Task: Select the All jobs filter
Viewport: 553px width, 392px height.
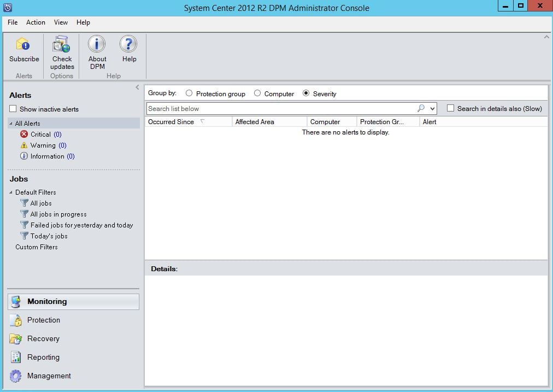Action: point(41,203)
